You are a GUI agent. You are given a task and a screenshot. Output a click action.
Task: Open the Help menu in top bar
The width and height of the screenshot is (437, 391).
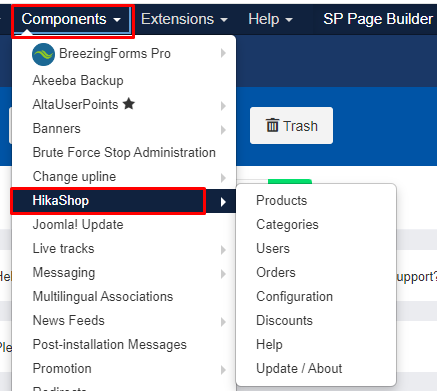point(270,19)
